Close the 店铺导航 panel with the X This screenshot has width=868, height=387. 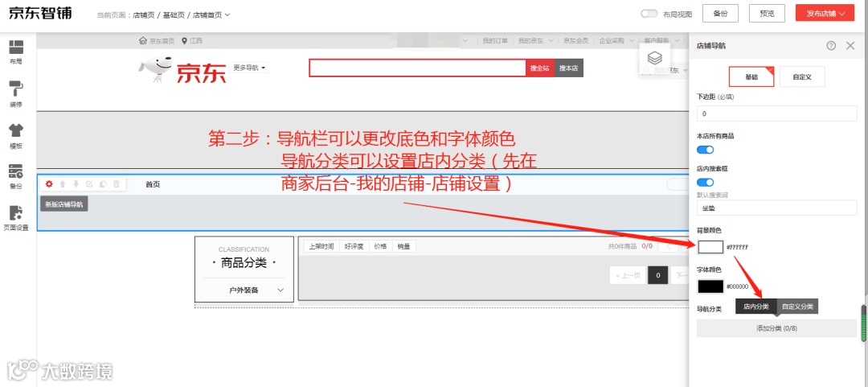pyautogui.click(x=850, y=46)
